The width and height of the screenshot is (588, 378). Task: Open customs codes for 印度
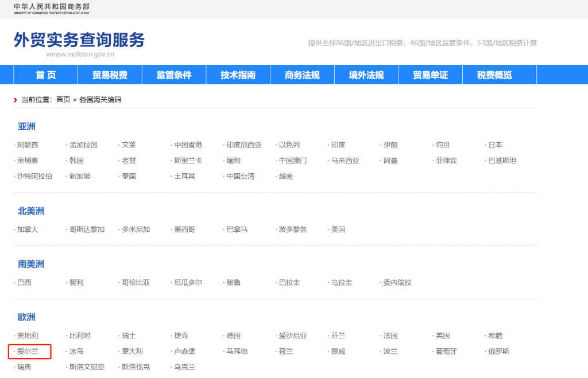click(x=338, y=145)
